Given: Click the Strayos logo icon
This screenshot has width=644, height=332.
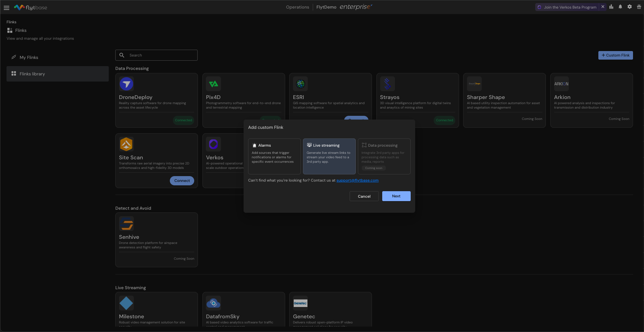Looking at the screenshot, I should [387, 84].
